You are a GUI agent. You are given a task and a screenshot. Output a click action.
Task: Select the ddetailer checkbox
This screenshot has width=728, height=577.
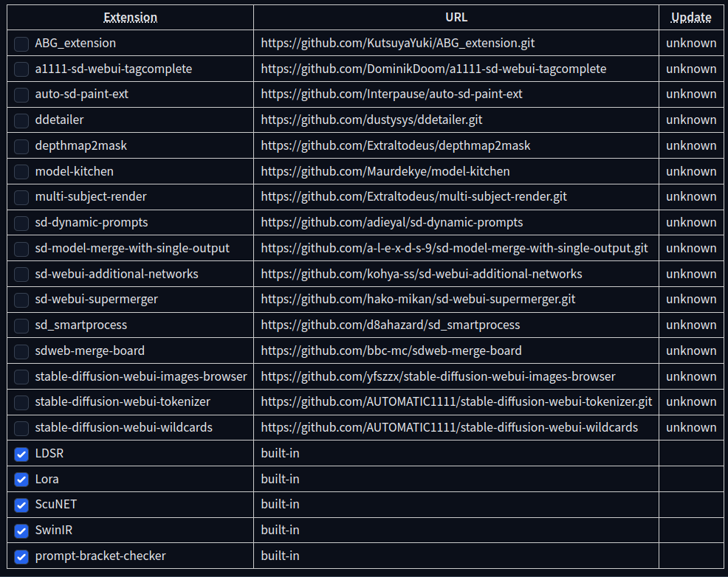(21, 120)
